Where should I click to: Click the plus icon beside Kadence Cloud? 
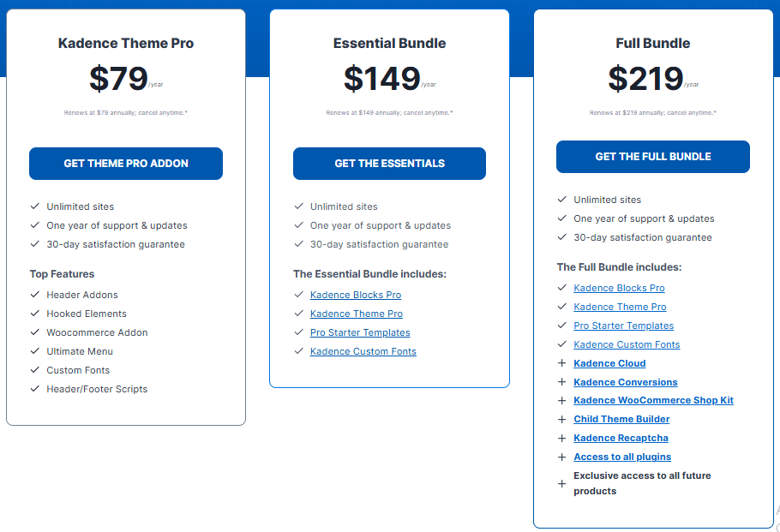[562, 363]
